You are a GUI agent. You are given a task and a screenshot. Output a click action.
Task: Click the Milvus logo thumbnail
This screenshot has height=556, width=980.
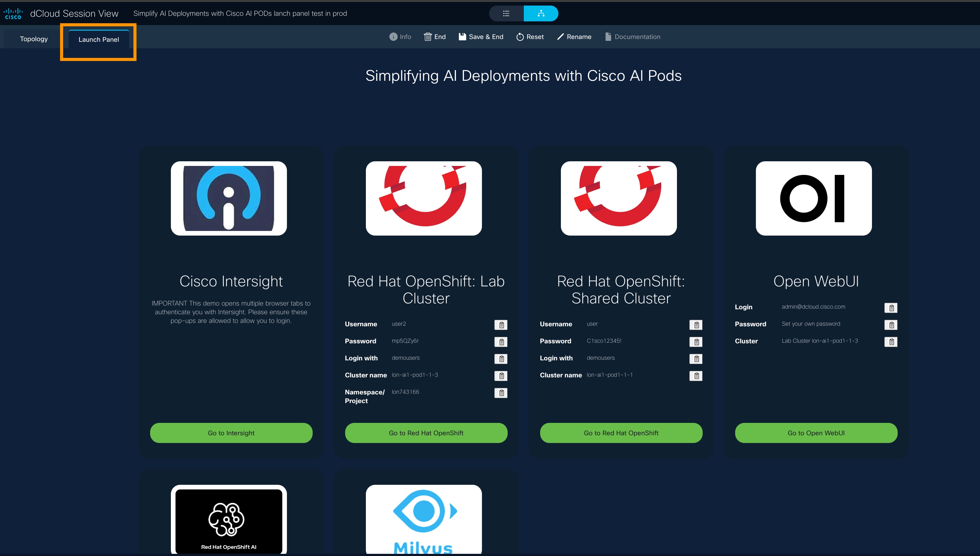424,519
